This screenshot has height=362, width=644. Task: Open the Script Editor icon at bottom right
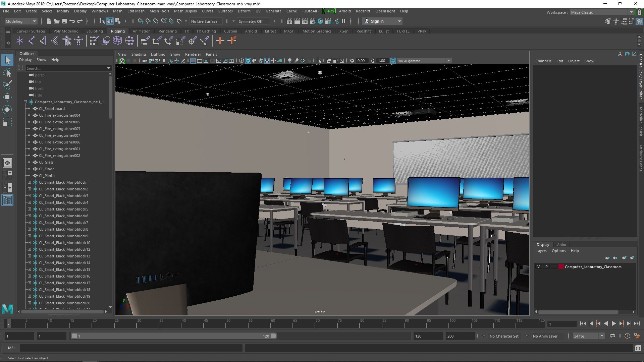(x=638, y=348)
